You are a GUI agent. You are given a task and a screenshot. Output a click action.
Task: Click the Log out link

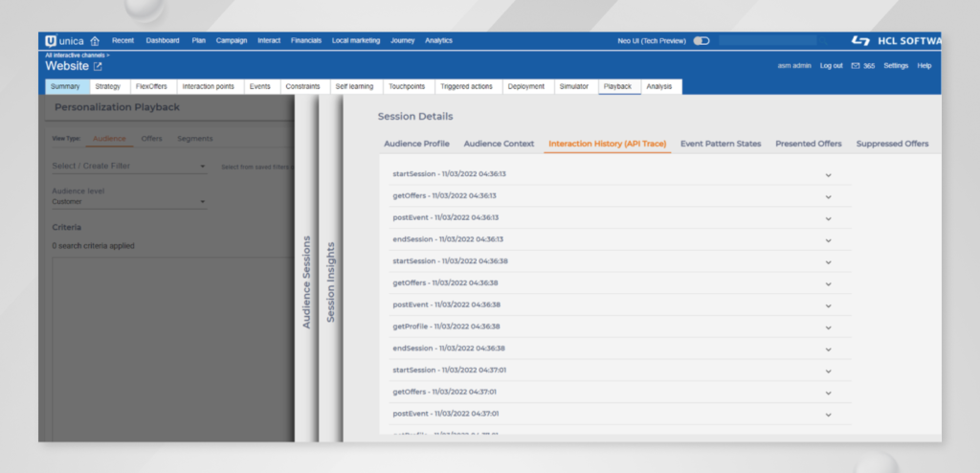coord(832,66)
